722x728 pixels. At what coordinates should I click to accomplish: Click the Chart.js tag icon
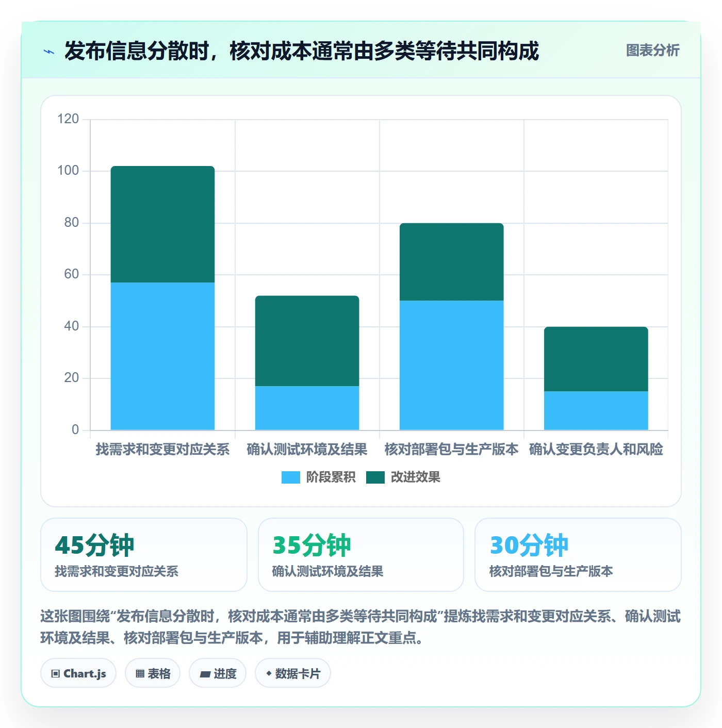click(x=56, y=673)
